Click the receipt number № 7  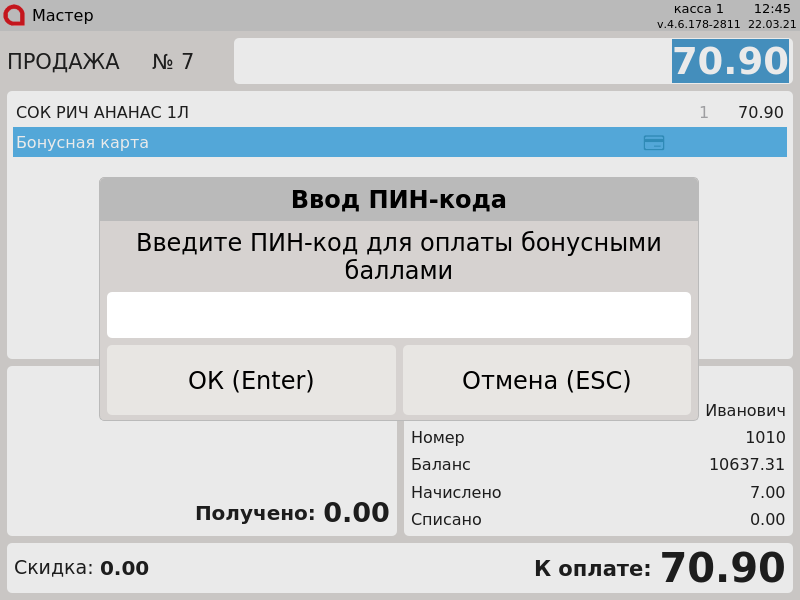pyautogui.click(x=172, y=62)
